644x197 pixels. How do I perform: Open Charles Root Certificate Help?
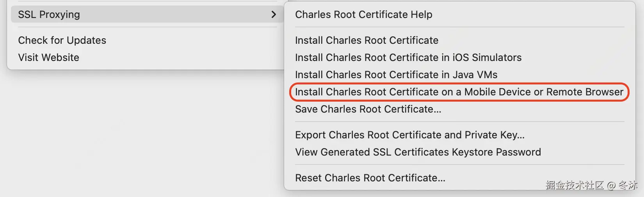364,14
